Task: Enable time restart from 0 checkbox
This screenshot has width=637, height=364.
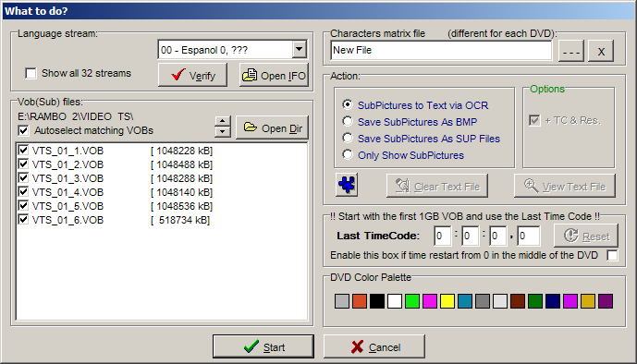Action: pos(612,255)
